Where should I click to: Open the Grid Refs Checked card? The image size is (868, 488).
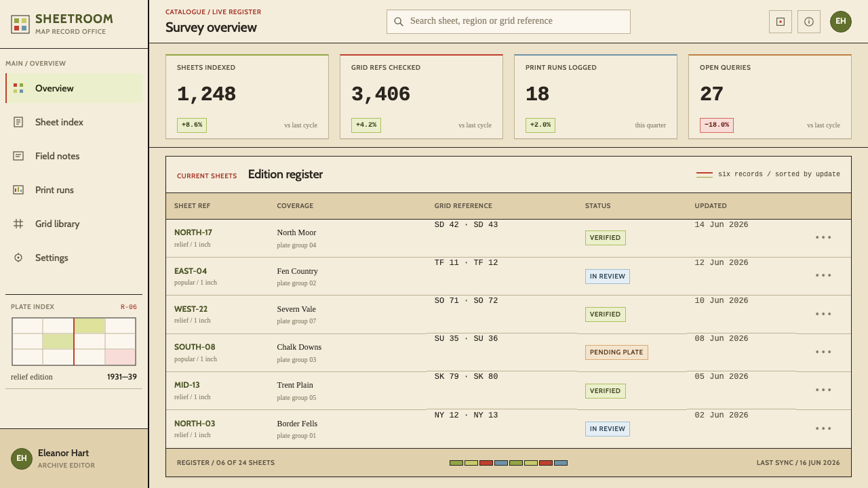point(421,97)
